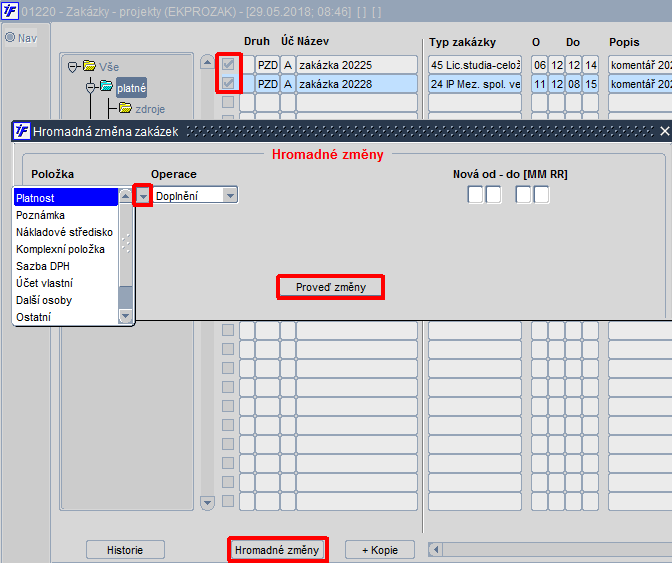Click the Hromadná změna zakázek dialog icon

tap(21, 131)
